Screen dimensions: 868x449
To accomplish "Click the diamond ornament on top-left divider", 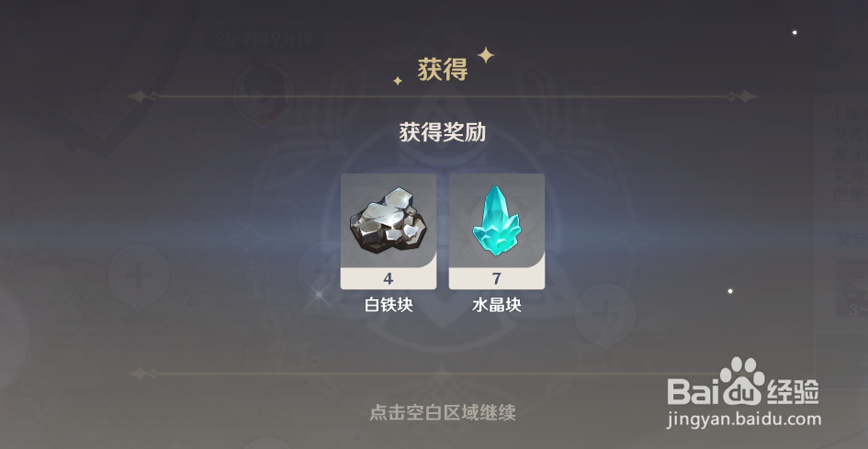I will coord(139,96).
